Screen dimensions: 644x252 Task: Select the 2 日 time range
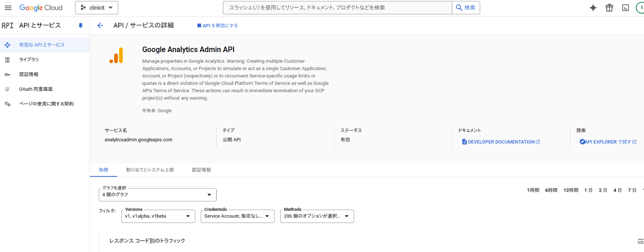coord(603,190)
